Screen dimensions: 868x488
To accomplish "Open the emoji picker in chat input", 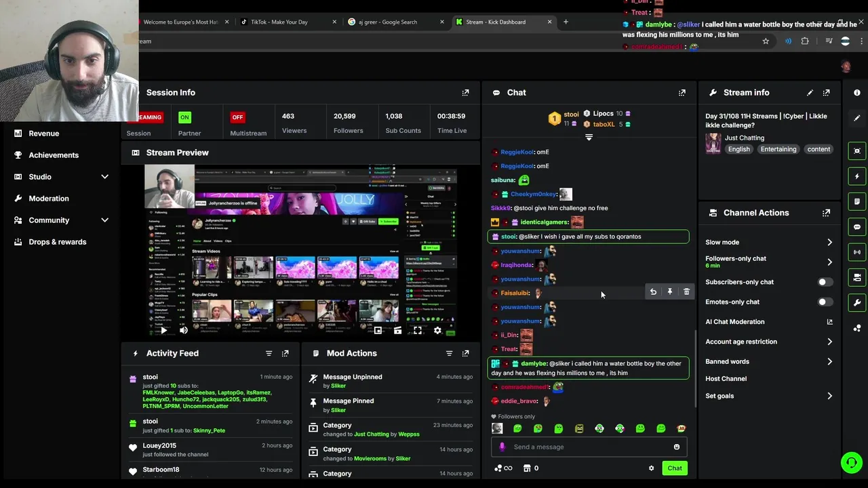I will (x=676, y=447).
